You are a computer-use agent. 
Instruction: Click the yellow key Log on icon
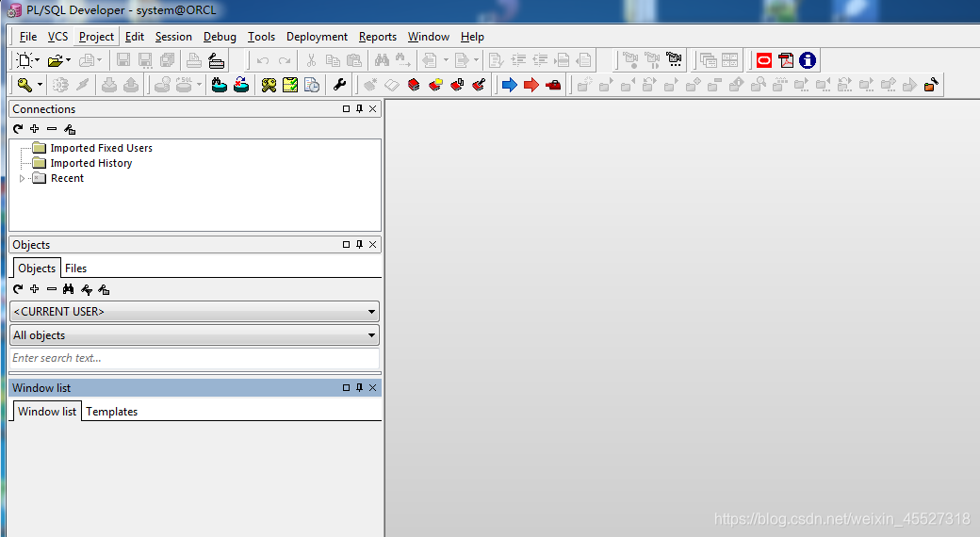24,85
